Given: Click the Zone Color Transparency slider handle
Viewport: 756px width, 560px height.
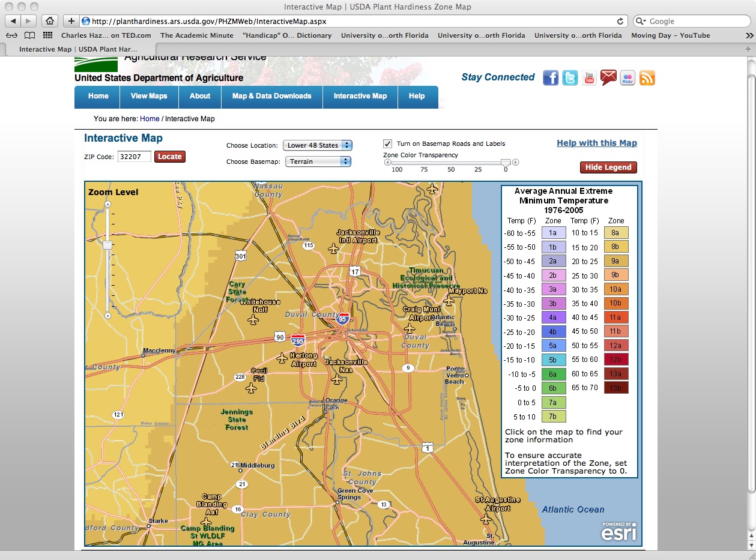Looking at the screenshot, I should click(506, 162).
